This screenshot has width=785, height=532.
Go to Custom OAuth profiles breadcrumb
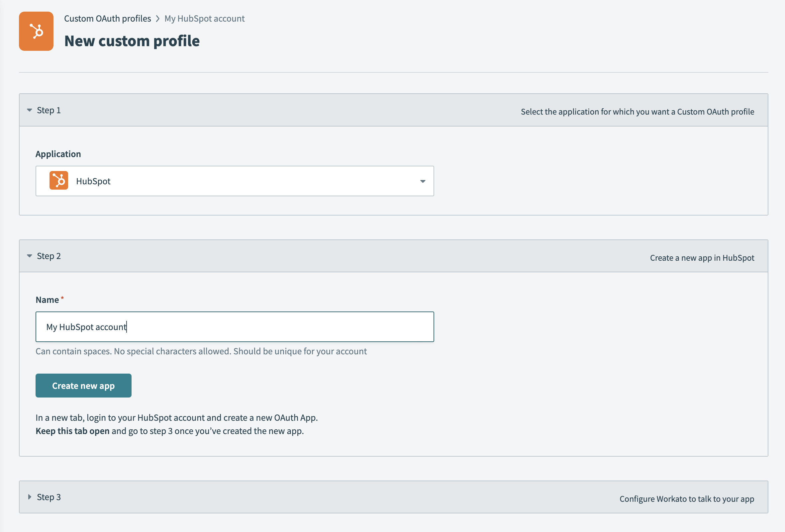(107, 19)
